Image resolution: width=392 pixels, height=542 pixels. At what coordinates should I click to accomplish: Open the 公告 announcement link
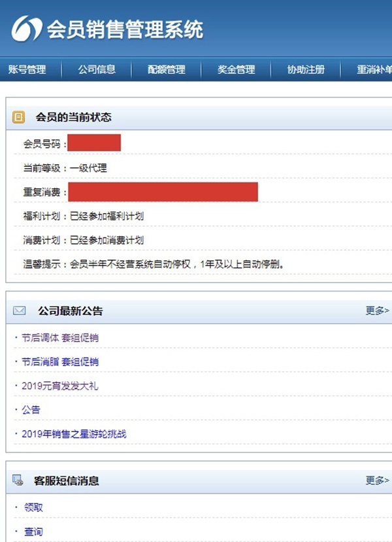31,410
